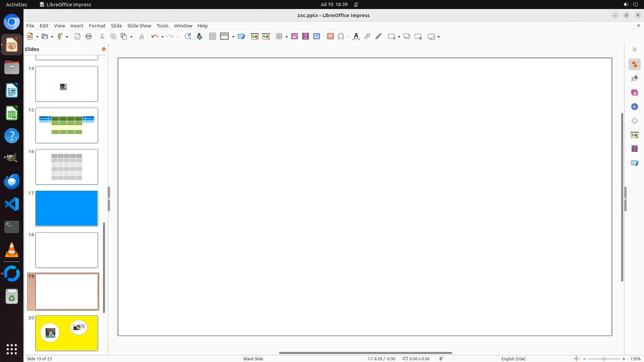Collapse the Slides panel with handle

[x=109, y=199]
